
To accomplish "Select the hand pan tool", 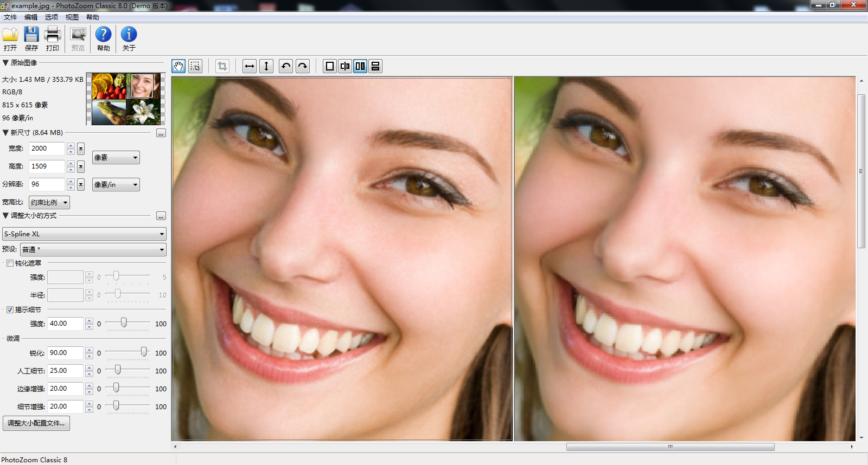I will pyautogui.click(x=178, y=66).
